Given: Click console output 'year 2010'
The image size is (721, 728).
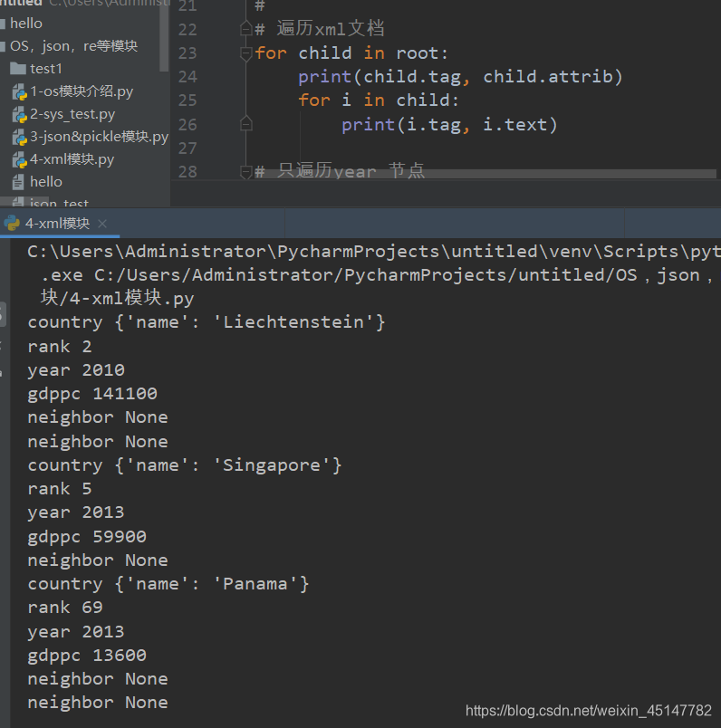Looking at the screenshot, I should tap(76, 370).
